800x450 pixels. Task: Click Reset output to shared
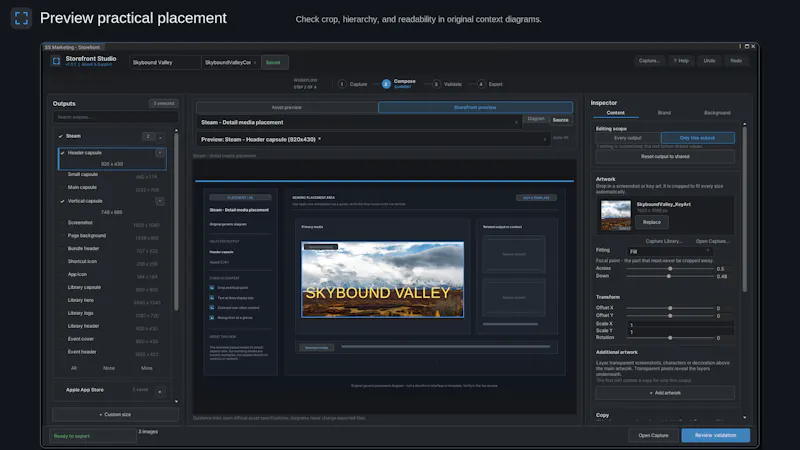click(665, 157)
